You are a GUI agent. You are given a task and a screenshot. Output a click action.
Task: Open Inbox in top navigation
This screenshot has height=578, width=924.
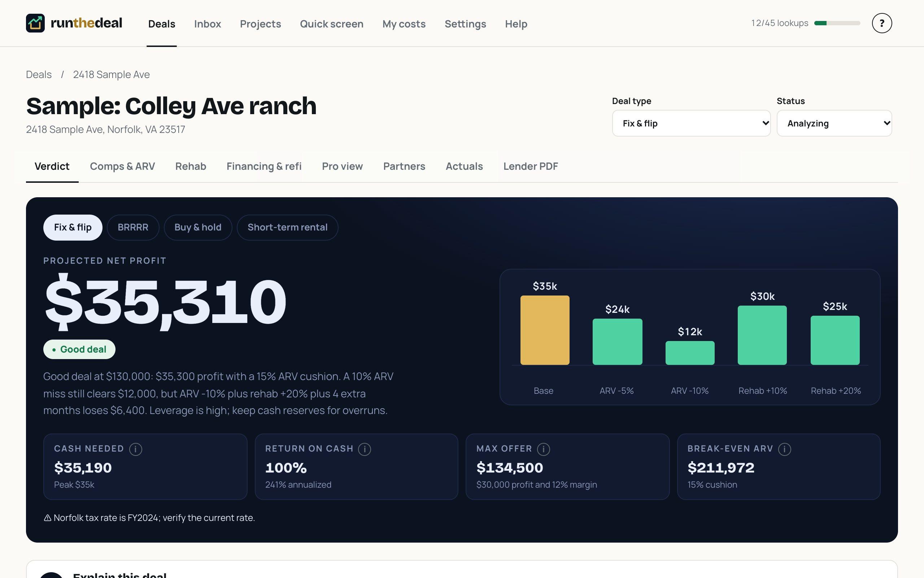click(x=207, y=24)
